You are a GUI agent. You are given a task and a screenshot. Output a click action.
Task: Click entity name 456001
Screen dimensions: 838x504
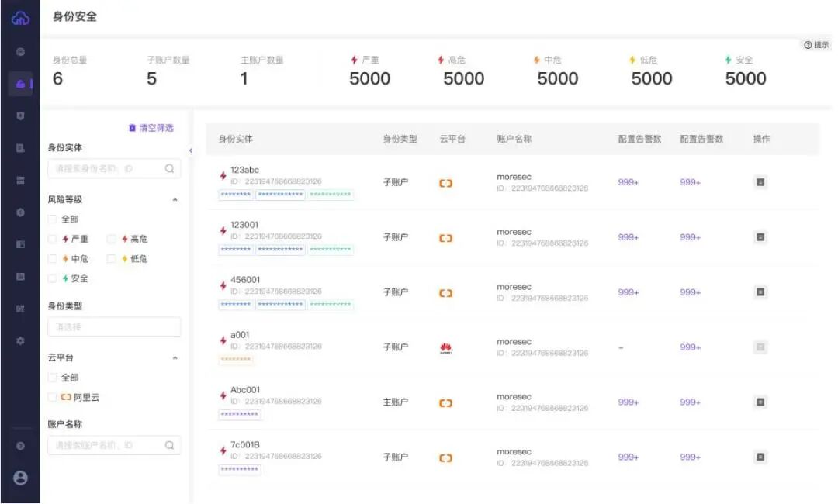tap(245, 280)
